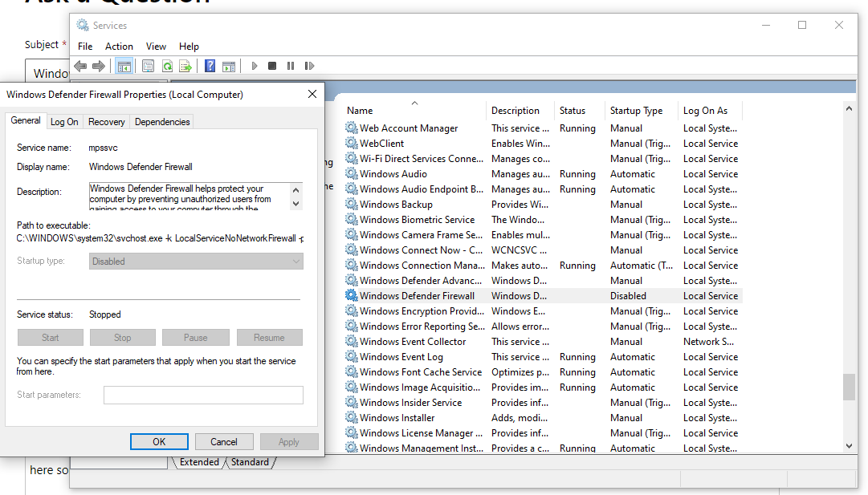Select the Windows Defender Firewall service row
This screenshot has height=495, width=868.
tap(543, 296)
